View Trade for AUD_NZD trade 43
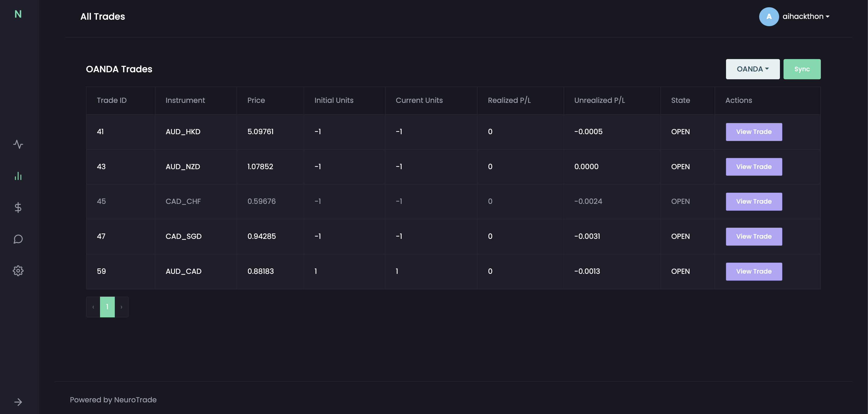Image resolution: width=868 pixels, height=414 pixels. (x=753, y=167)
